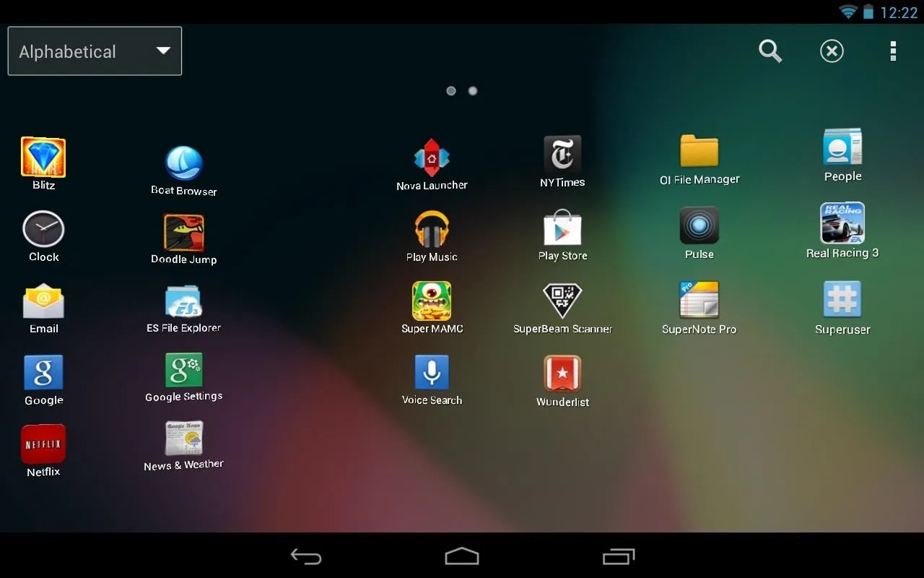Screen dimensions: 924x578
Task: Switch to the second page indicator dot
Action: point(473,91)
